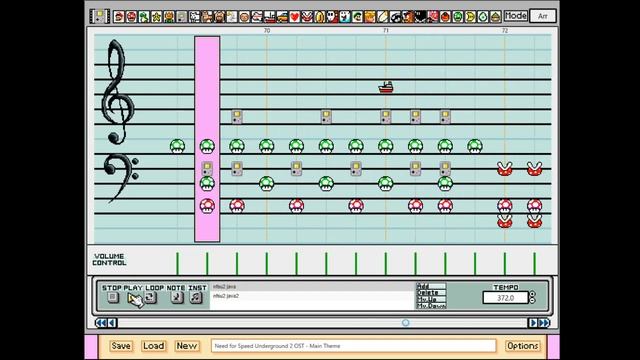Click the song title text field

(x=353, y=346)
